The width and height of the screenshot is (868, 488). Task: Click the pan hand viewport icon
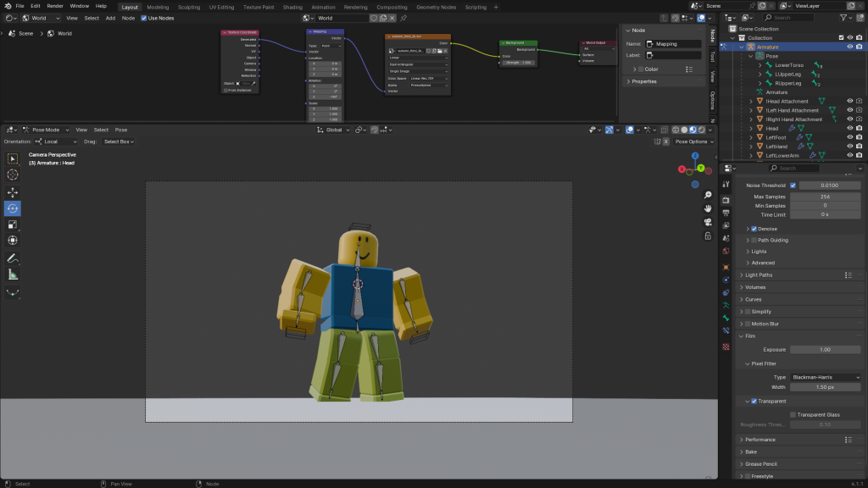708,208
